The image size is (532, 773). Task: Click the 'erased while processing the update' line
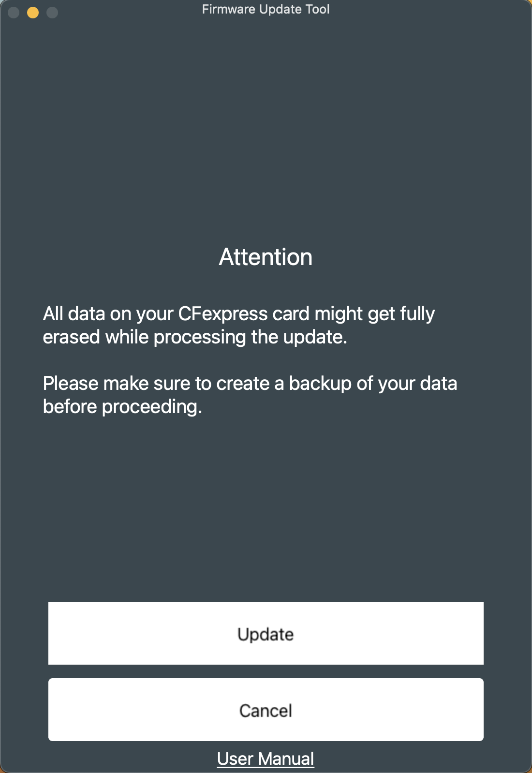pyautogui.click(x=195, y=337)
